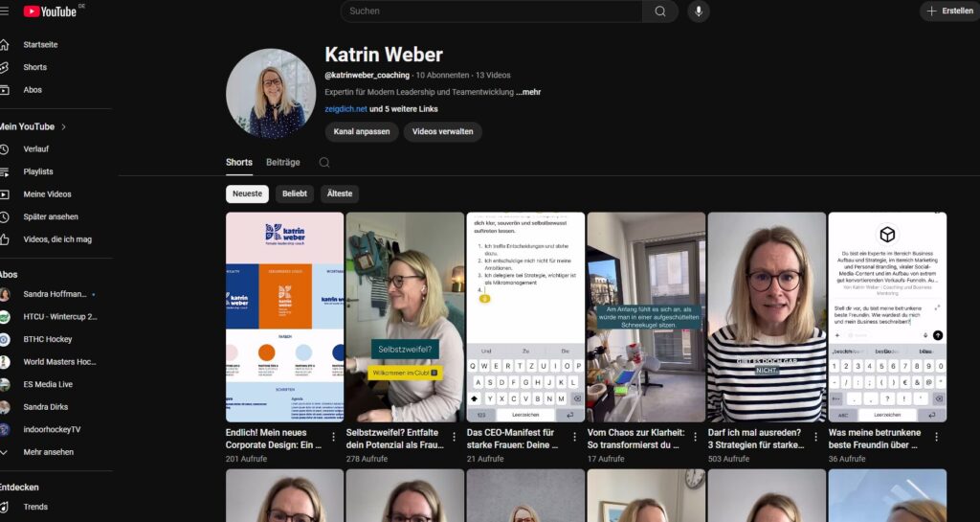The width and height of the screenshot is (980, 522).
Task: Switch to the Beiträge tab
Action: [x=282, y=163]
